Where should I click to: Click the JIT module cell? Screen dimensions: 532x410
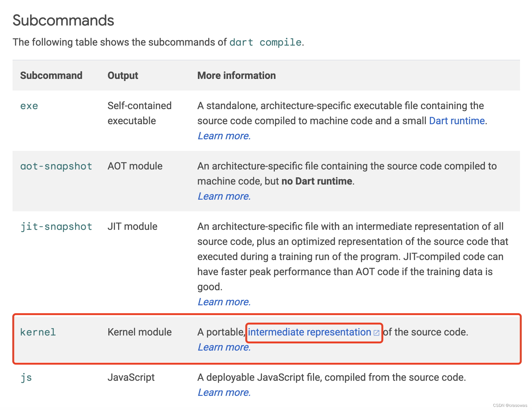(x=133, y=226)
